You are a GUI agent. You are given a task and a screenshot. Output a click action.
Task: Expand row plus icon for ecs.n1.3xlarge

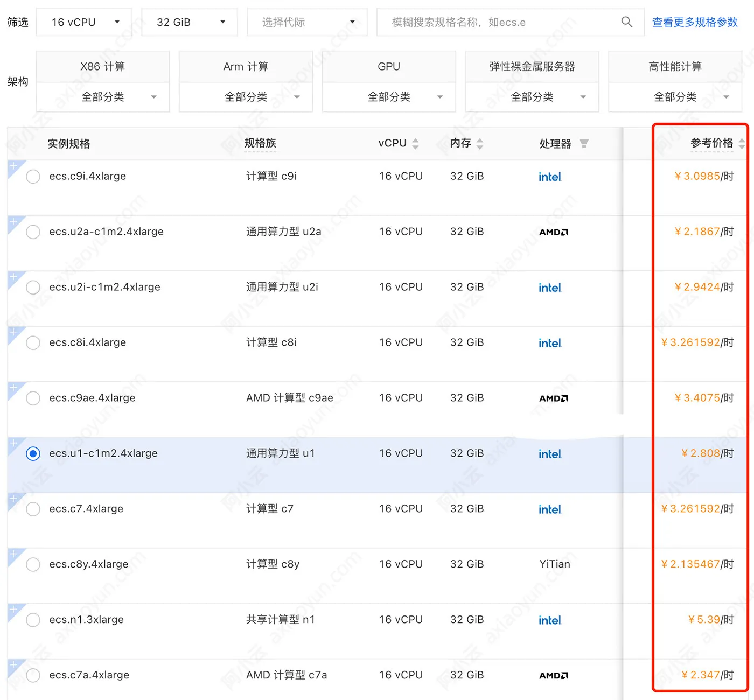13,609
